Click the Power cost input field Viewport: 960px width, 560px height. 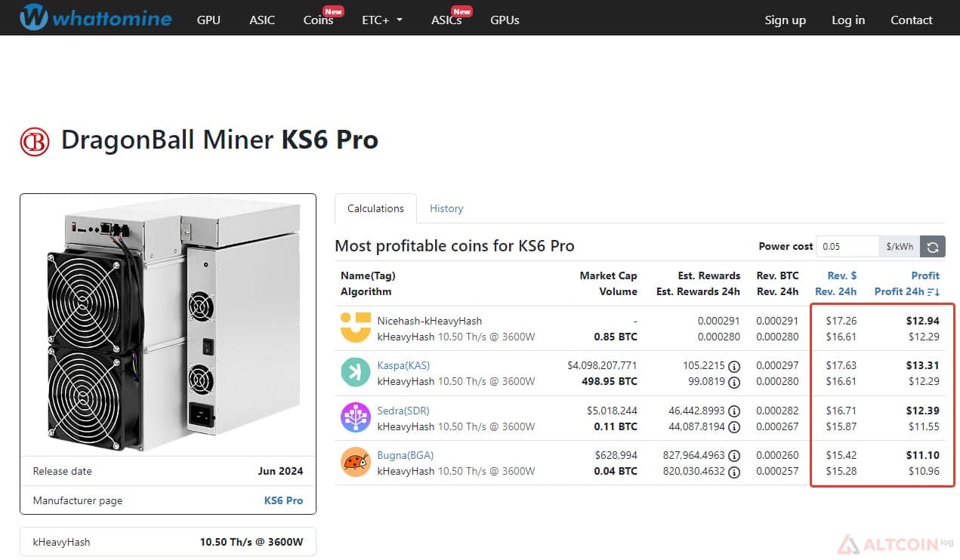click(x=848, y=246)
